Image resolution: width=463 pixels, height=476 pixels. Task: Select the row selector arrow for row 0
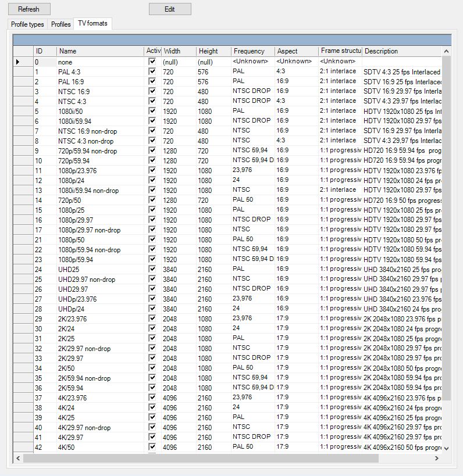tap(23, 62)
